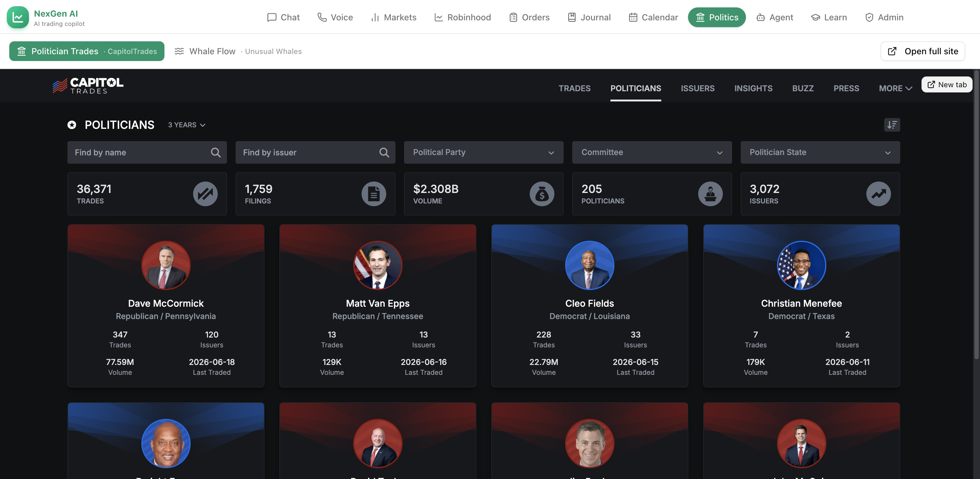This screenshot has width=980, height=479.
Task: Expand the MORE menu
Action: (x=895, y=88)
